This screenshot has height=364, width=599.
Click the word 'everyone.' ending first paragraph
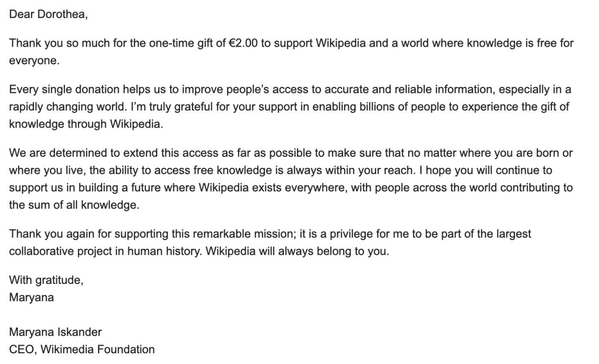pyautogui.click(x=34, y=61)
